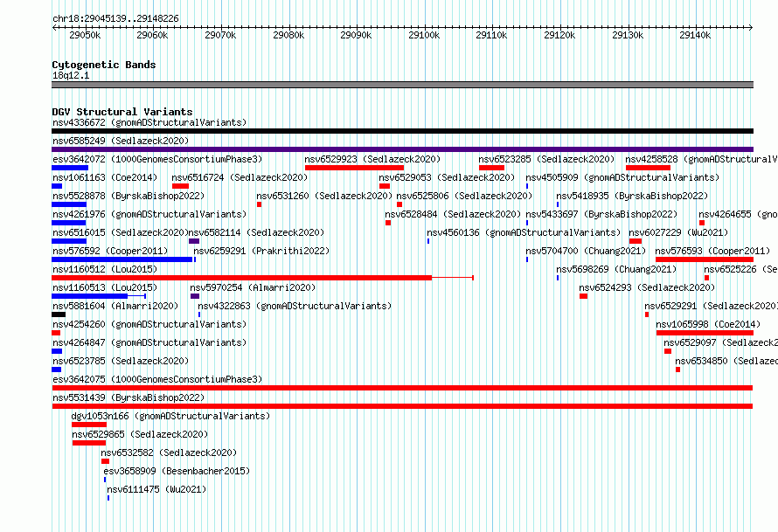Click the nsv576592 (Cooper2011) blue bar
The image size is (778, 532).
point(122,259)
